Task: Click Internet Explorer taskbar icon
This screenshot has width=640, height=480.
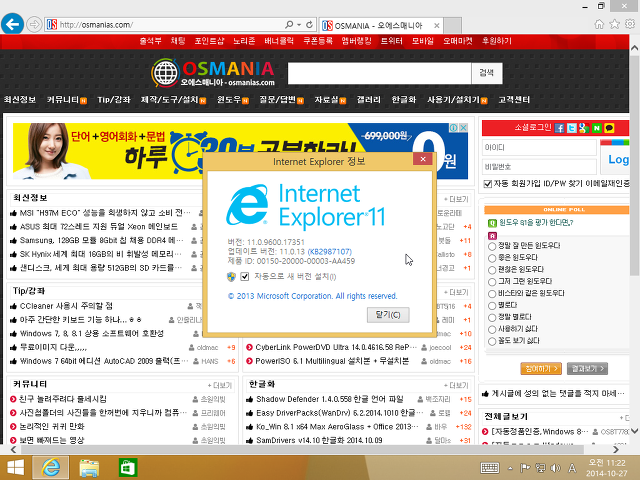Action: tap(51, 467)
